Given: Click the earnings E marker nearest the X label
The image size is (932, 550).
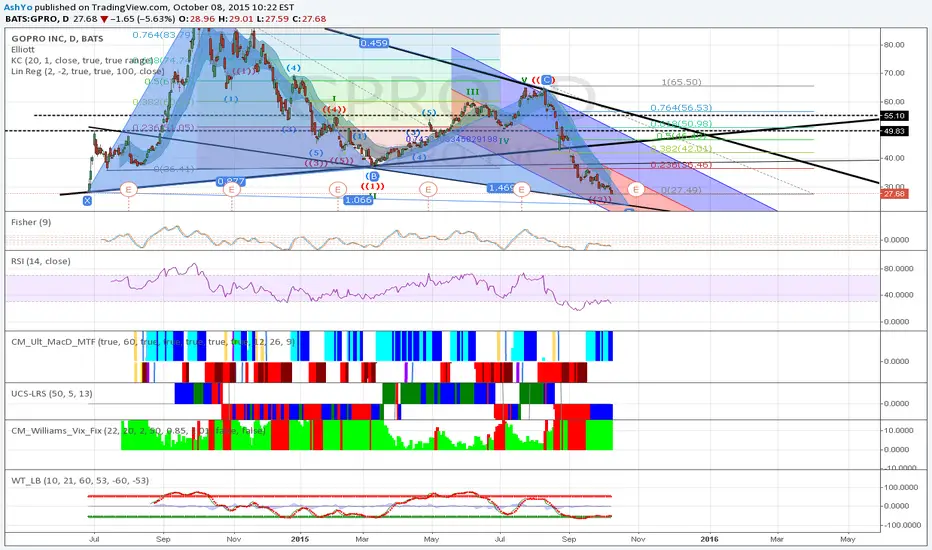Looking at the screenshot, I should (x=128, y=190).
